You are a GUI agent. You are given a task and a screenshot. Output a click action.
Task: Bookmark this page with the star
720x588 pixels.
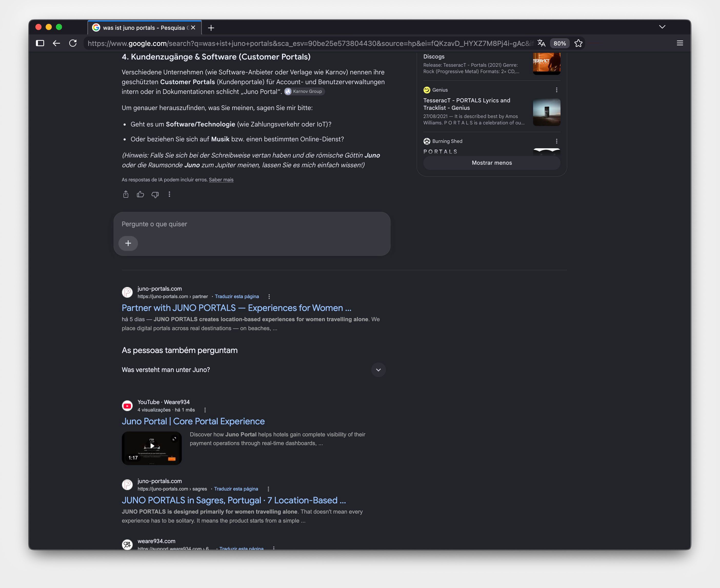coord(578,43)
